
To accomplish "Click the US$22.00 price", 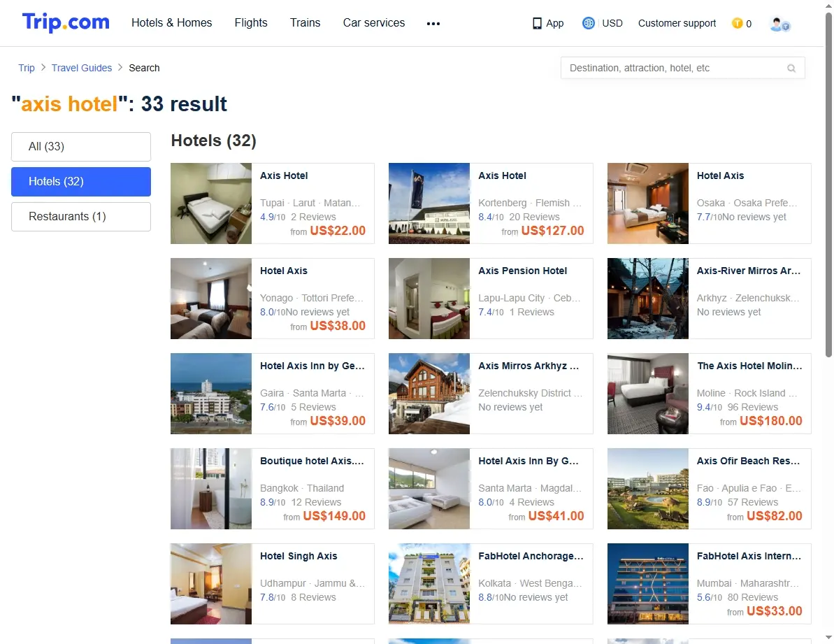I will 338,231.
